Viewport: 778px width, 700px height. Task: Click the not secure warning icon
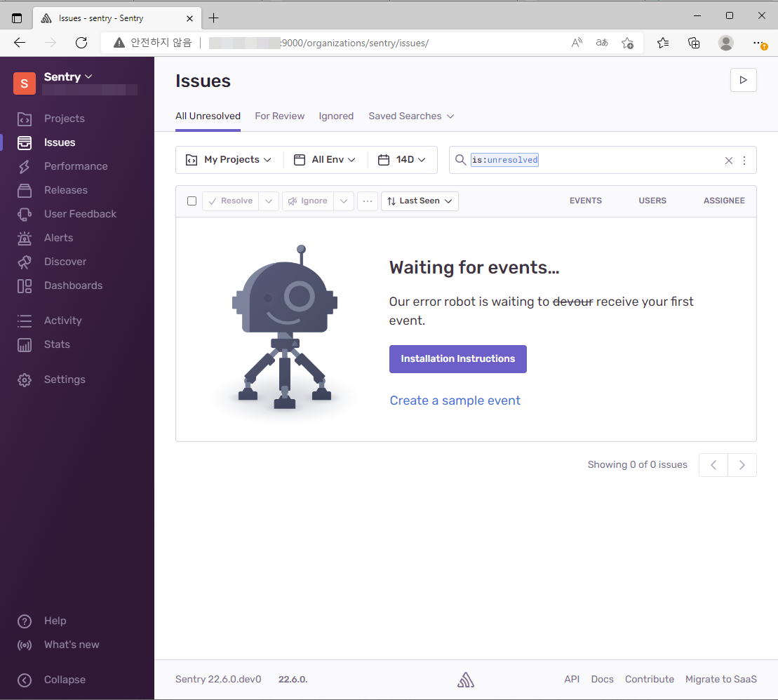pos(119,43)
